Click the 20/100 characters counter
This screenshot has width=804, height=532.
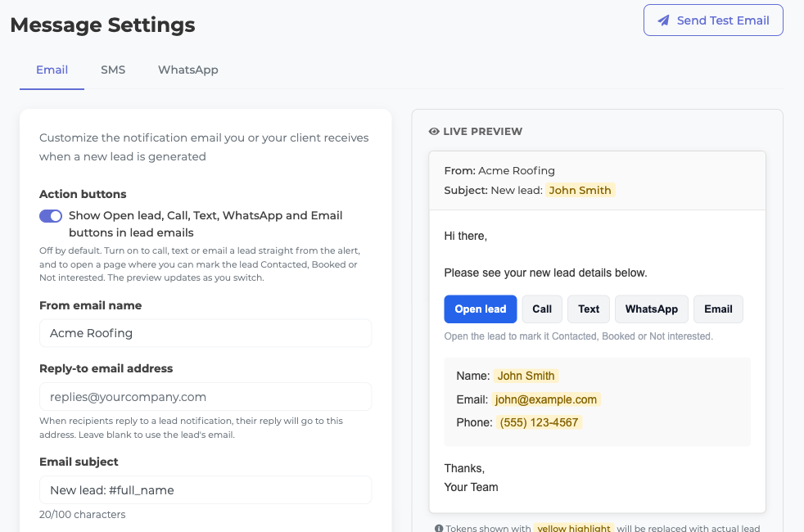click(x=83, y=515)
